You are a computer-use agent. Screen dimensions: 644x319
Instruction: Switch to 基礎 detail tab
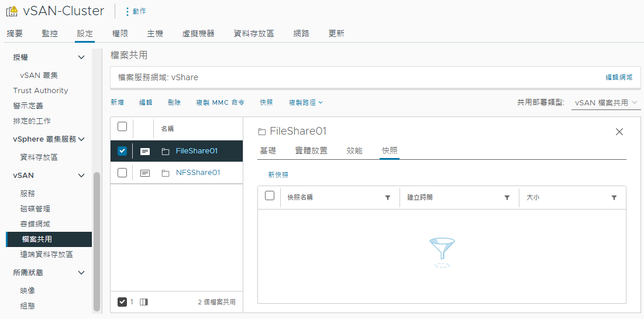(268, 150)
